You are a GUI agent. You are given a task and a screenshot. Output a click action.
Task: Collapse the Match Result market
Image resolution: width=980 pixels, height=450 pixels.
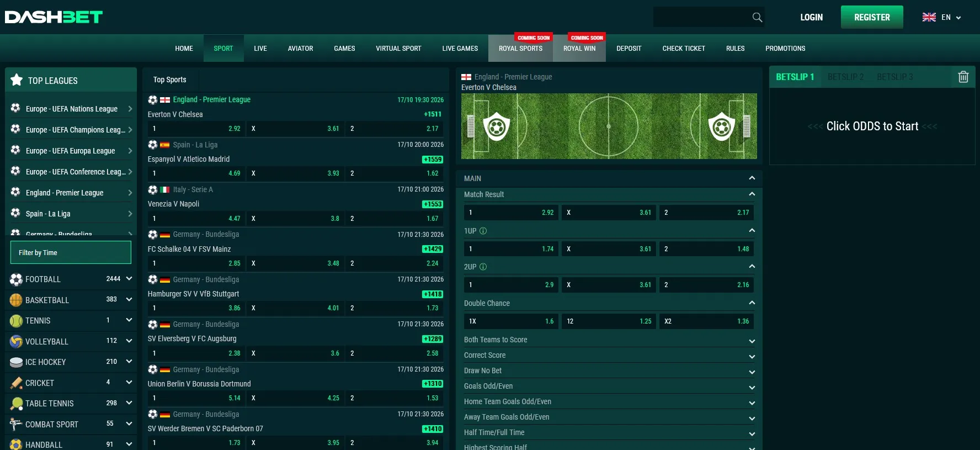[x=752, y=194]
